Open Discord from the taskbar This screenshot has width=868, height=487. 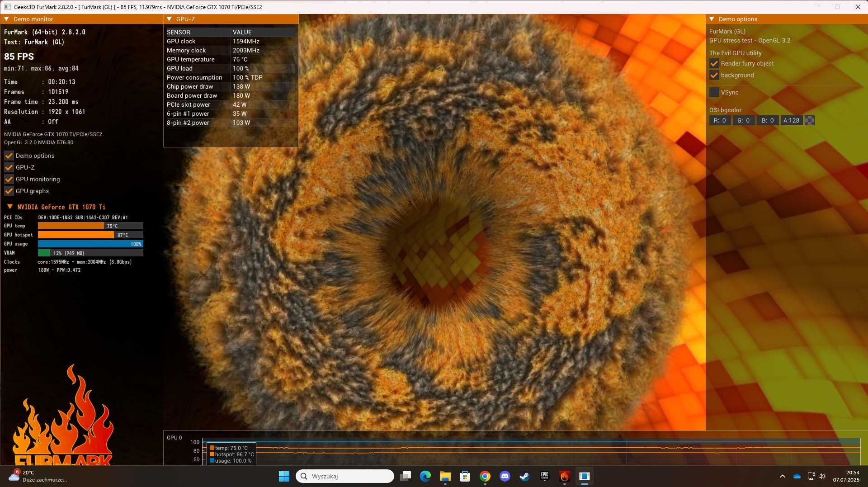click(x=505, y=476)
